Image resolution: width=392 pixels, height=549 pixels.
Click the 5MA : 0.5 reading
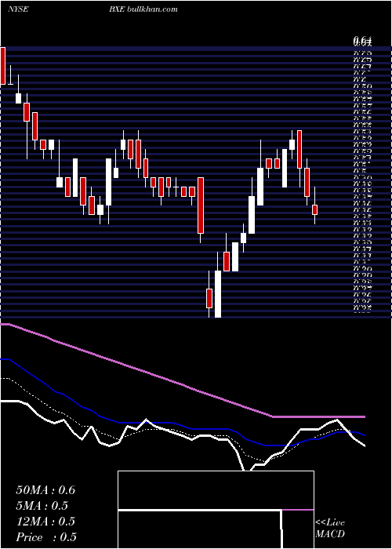pyautogui.click(x=42, y=506)
